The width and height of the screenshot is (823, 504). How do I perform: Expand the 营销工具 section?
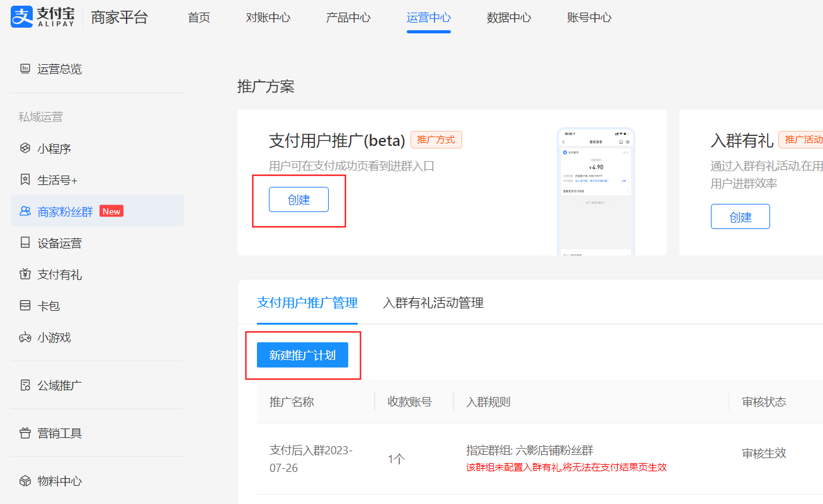tap(59, 434)
